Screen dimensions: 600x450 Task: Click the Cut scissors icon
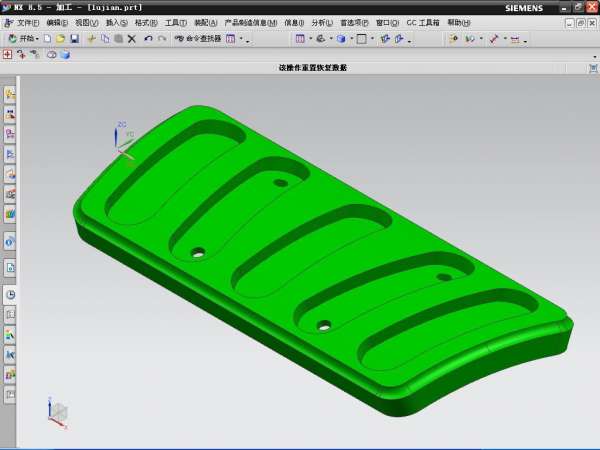91,39
